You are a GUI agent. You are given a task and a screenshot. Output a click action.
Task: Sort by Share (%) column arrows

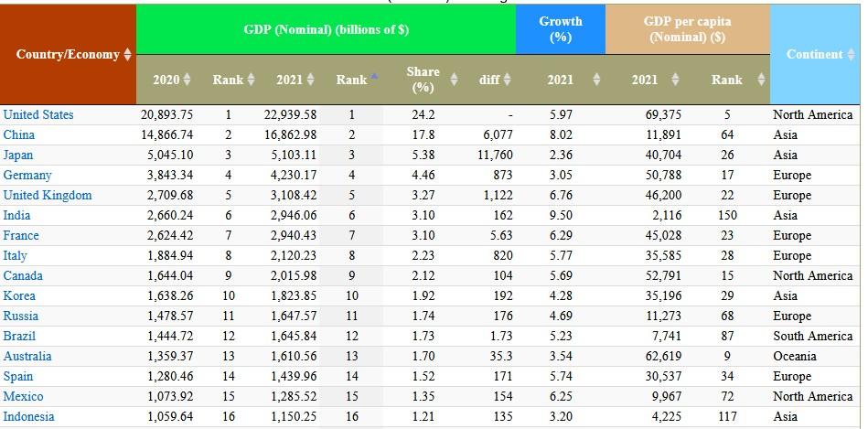(x=454, y=80)
